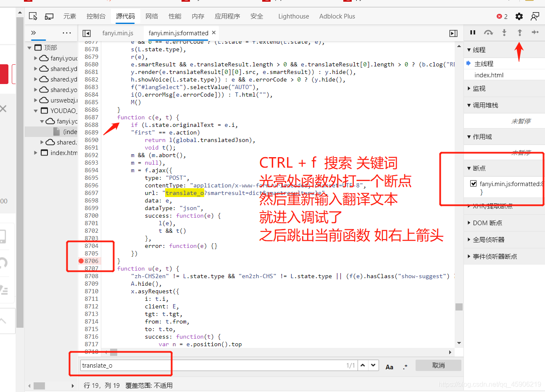The height and width of the screenshot is (392, 545).
Task: Click the highlighted translate_o match in code
Action: tap(184, 193)
